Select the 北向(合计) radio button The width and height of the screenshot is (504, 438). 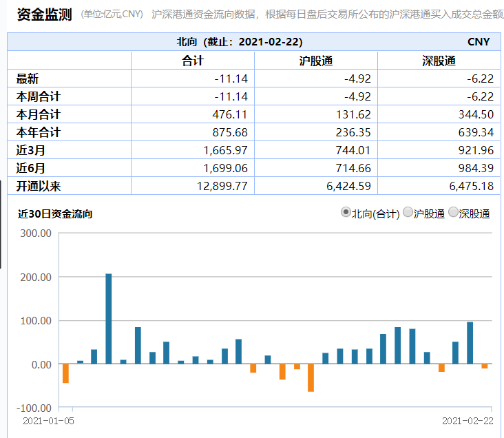click(x=346, y=212)
